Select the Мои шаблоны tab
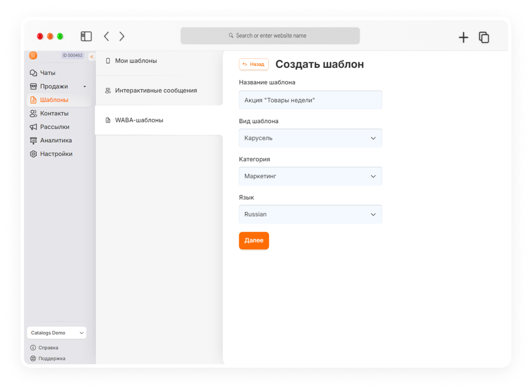Screen dimensions: 532x392 coord(159,61)
